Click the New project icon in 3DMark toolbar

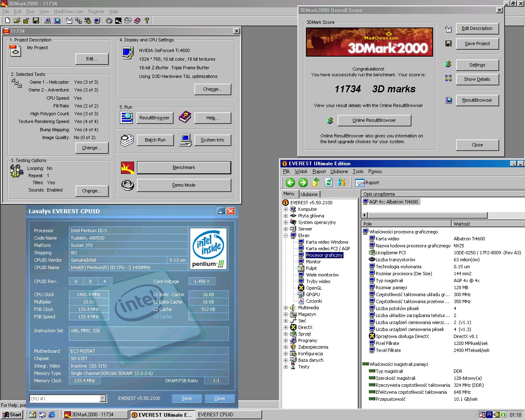[x=7, y=21]
